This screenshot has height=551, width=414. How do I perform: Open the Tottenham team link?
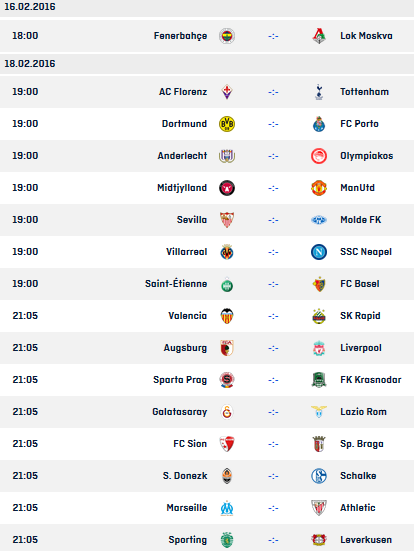tap(364, 92)
